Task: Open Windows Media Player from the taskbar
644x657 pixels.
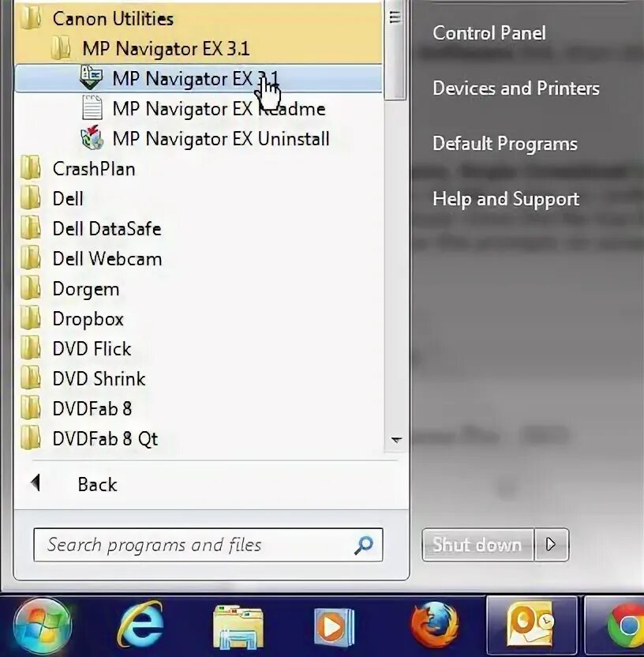Action: (x=334, y=627)
